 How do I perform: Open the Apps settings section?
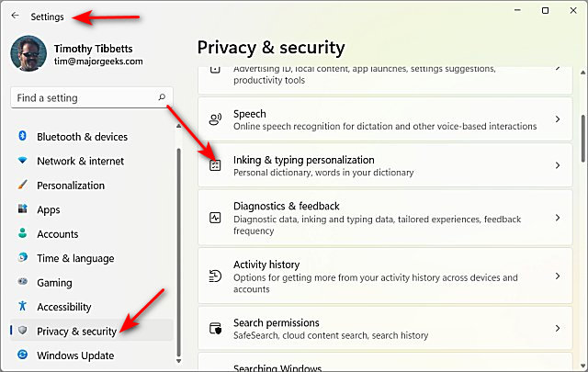[x=49, y=209]
